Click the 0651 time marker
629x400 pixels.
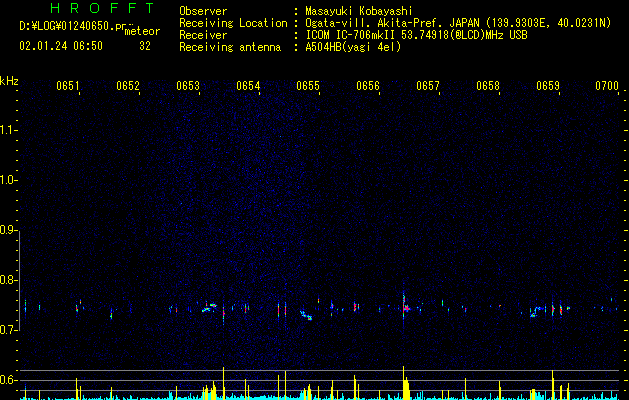coord(67,85)
